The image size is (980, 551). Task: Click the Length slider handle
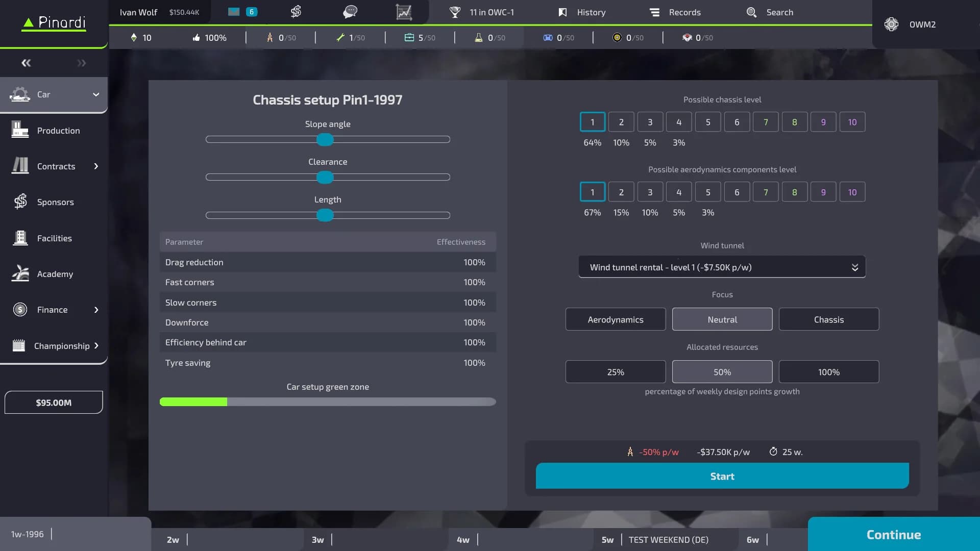[x=325, y=215]
